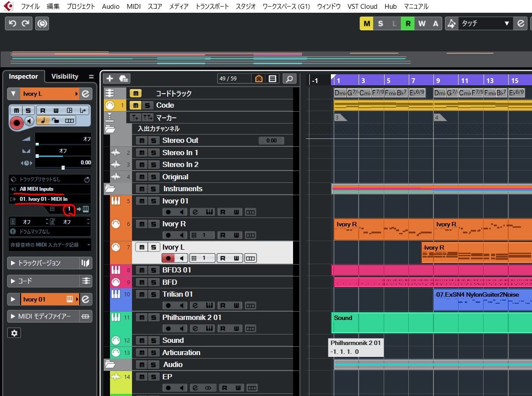The width and height of the screenshot is (532, 396).
Task: Click the Undo arrow in the toolbar
Action: pyautogui.click(x=12, y=23)
